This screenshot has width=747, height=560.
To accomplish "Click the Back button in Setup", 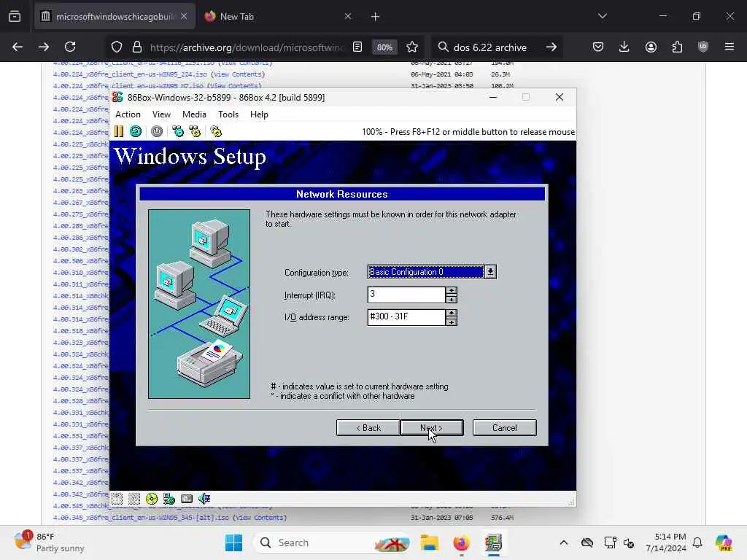I will pos(368,427).
